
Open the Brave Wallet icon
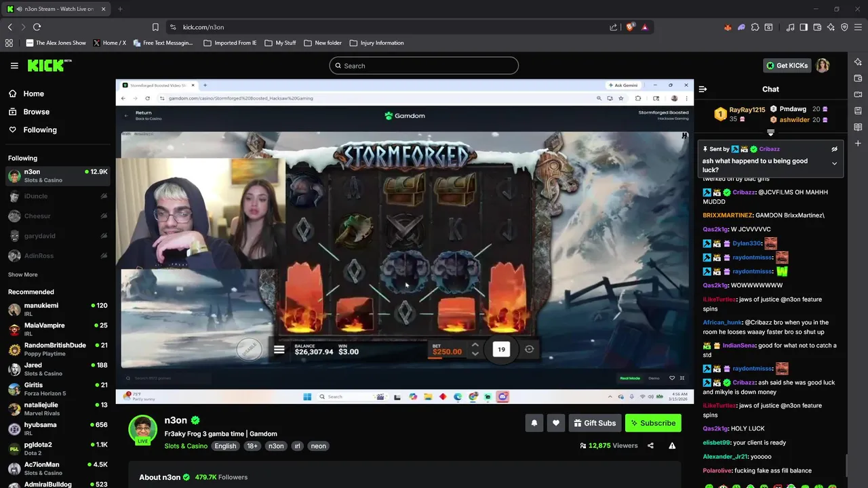point(817,27)
